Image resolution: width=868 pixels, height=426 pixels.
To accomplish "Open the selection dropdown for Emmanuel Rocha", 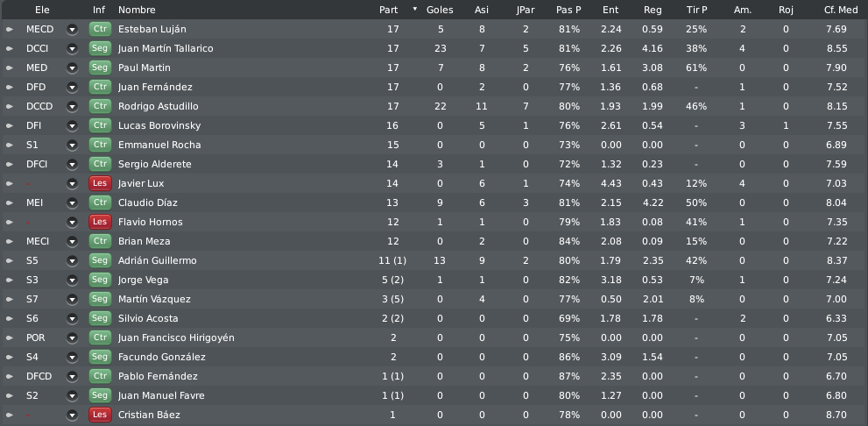I will click(72, 146).
